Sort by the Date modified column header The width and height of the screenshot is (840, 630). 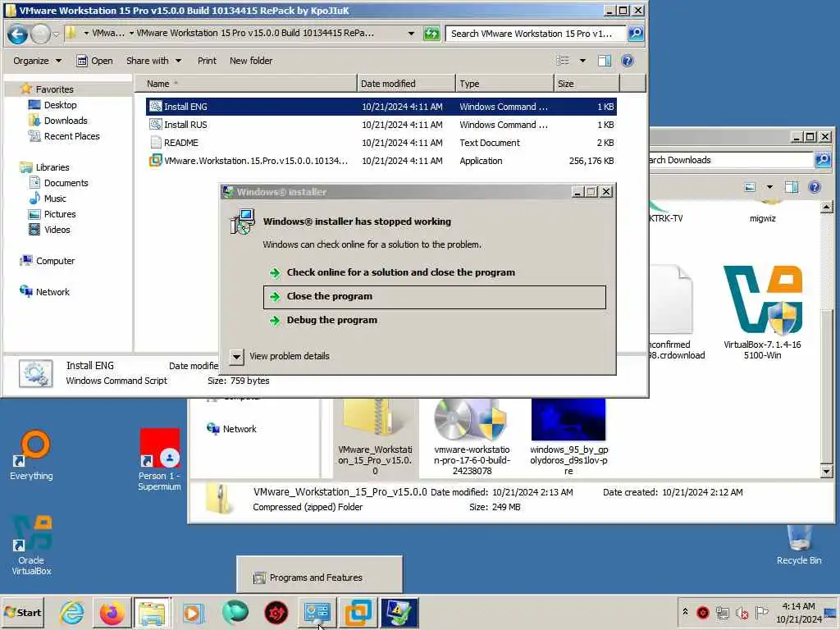[x=406, y=84]
